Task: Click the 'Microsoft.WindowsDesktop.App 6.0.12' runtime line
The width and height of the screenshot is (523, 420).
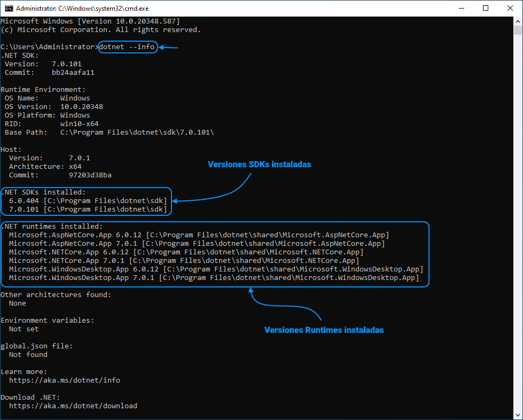Action: pos(216,269)
